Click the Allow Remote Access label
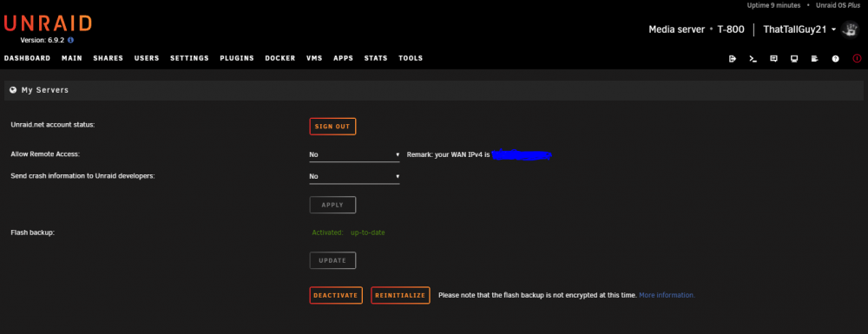Screen dimensions: 868x334 (45, 154)
